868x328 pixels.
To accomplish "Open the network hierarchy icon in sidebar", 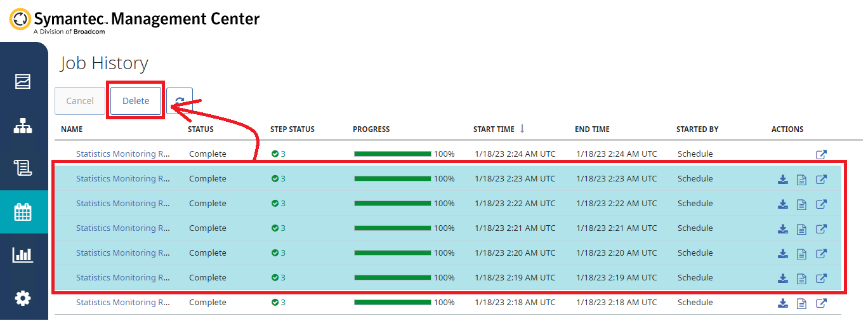I will click(23, 126).
